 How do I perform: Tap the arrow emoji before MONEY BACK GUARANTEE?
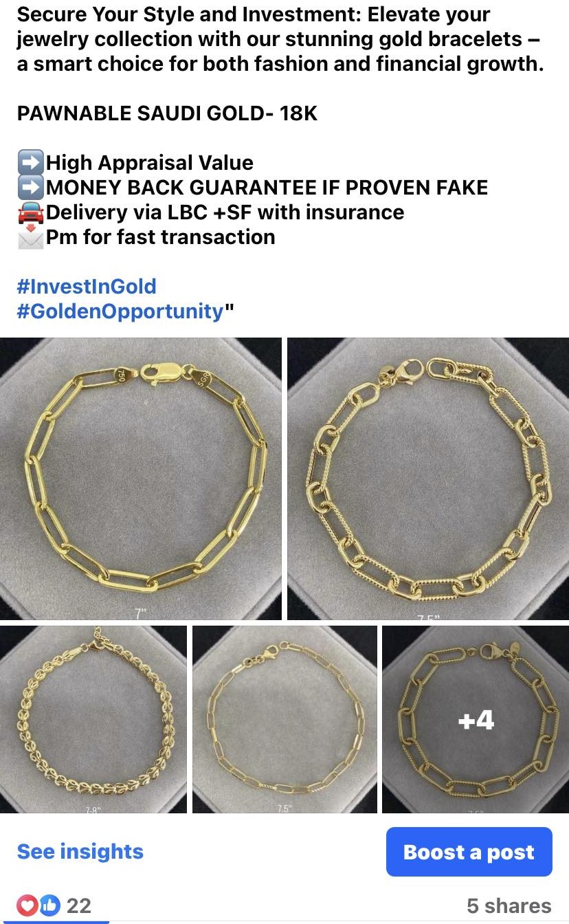tap(30, 187)
